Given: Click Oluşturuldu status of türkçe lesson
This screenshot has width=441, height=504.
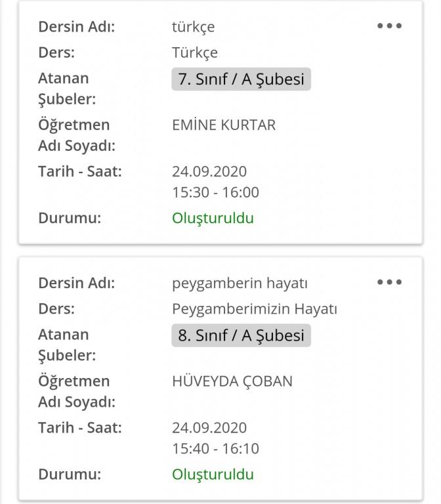Looking at the screenshot, I should click(213, 218).
